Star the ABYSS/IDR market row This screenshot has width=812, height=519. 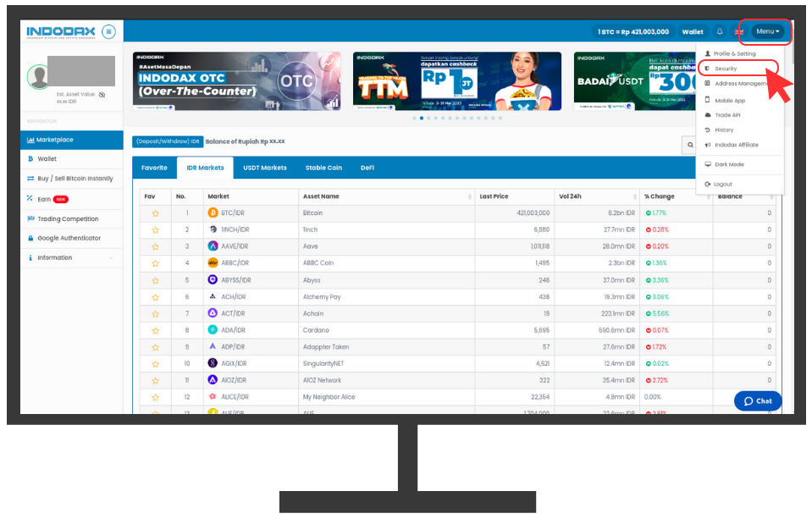pyautogui.click(x=155, y=281)
